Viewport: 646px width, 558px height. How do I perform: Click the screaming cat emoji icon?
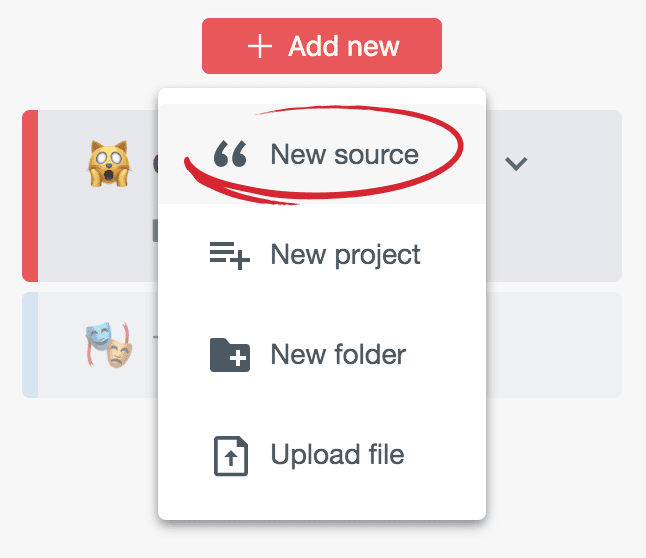pyautogui.click(x=109, y=164)
